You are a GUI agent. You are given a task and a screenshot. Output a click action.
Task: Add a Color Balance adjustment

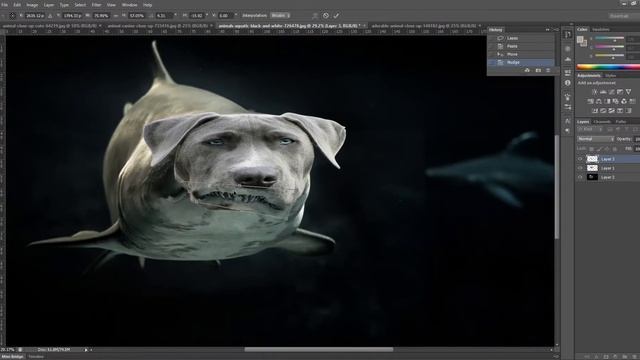[x=599, y=101]
